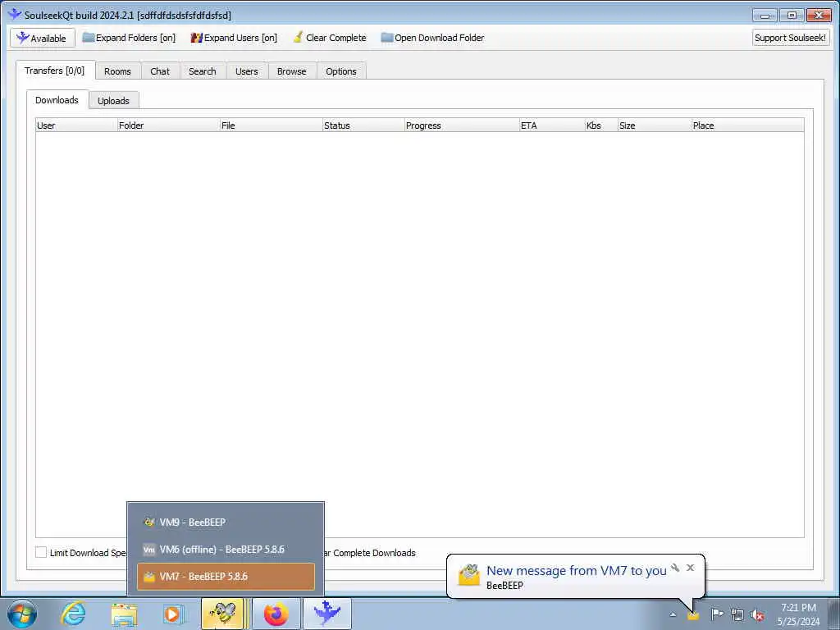Sort by the File column header

point(272,126)
